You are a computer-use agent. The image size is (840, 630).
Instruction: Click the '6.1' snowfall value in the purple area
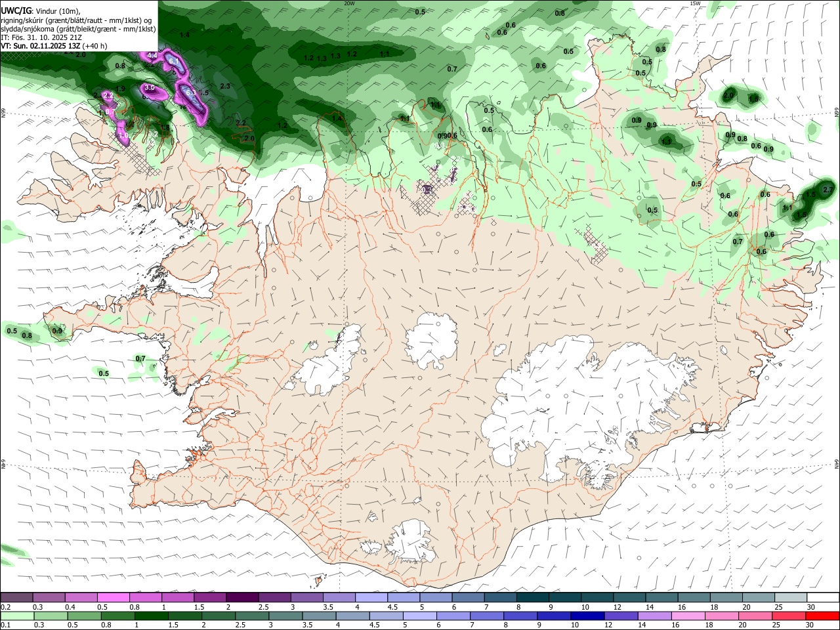point(174,61)
